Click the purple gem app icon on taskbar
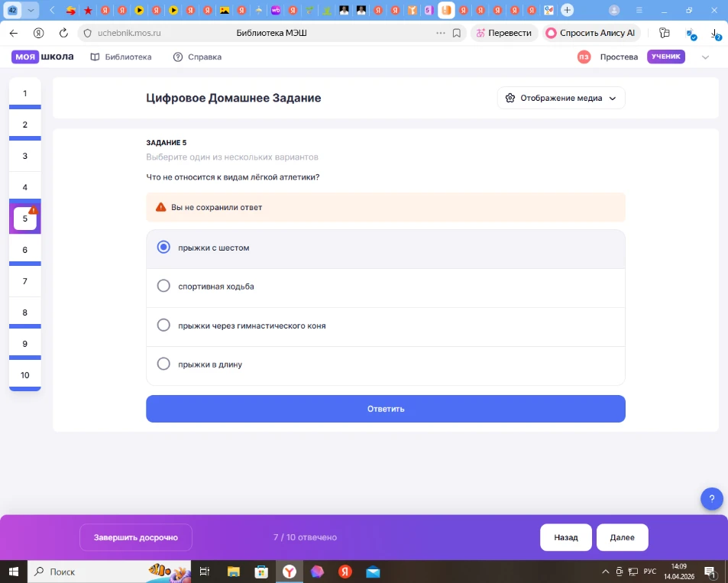The width and height of the screenshot is (728, 583). click(x=317, y=572)
